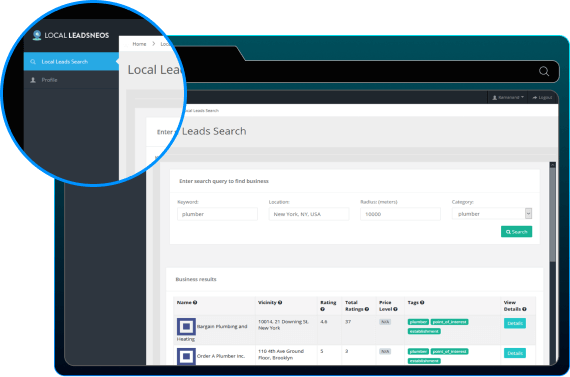Click the Home breadcrumb link

point(139,44)
